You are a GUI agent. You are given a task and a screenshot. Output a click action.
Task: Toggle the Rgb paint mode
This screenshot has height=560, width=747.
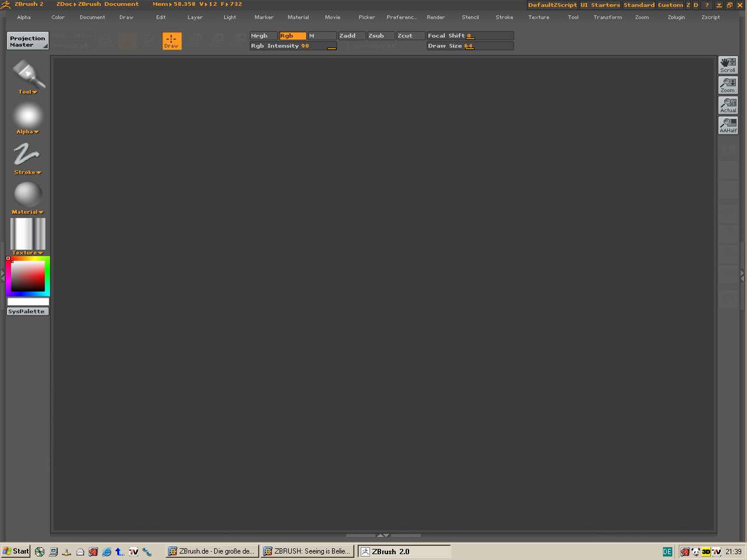[292, 36]
